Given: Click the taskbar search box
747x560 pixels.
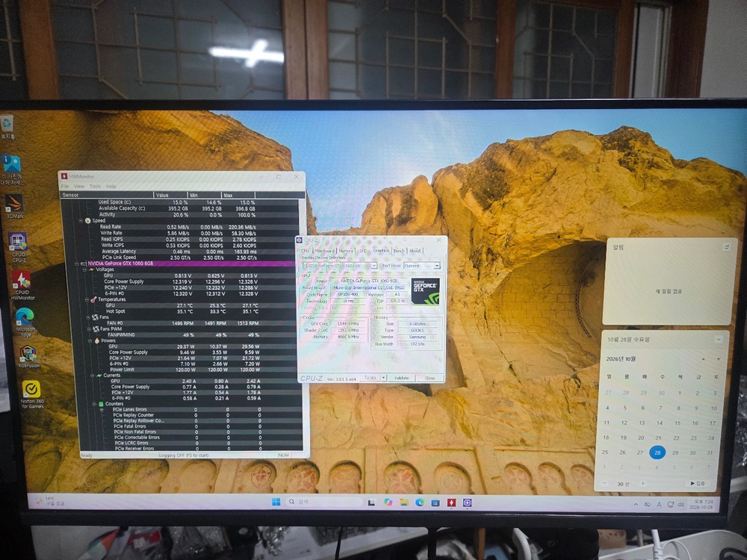Looking at the screenshot, I should (324, 502).
